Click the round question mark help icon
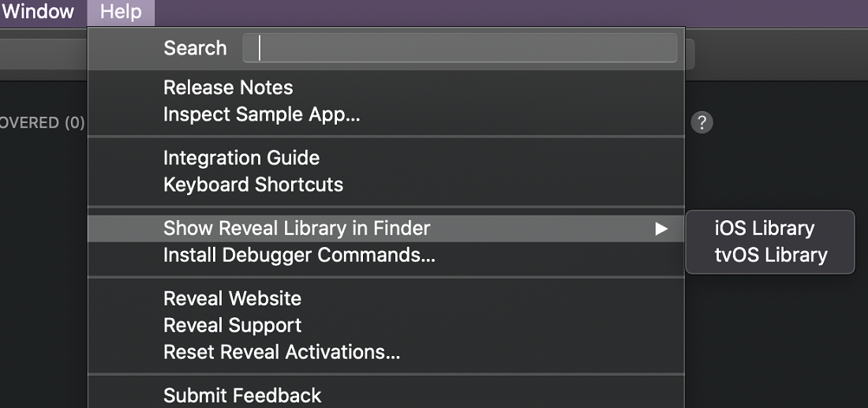868x408 pixels. click(702, 122)
